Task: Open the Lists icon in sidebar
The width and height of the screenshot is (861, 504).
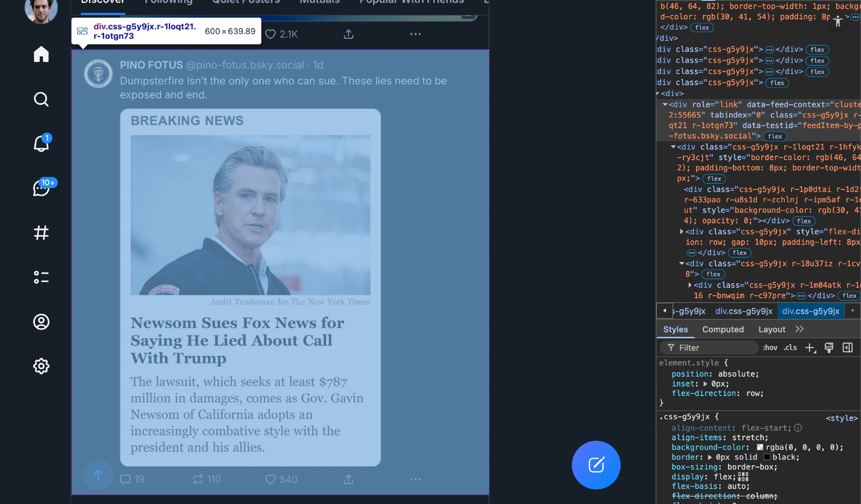Action: 41,277
